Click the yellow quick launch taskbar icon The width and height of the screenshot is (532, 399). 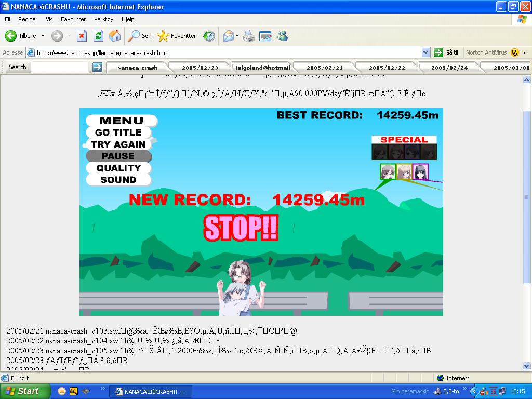[x=73, y=391]
